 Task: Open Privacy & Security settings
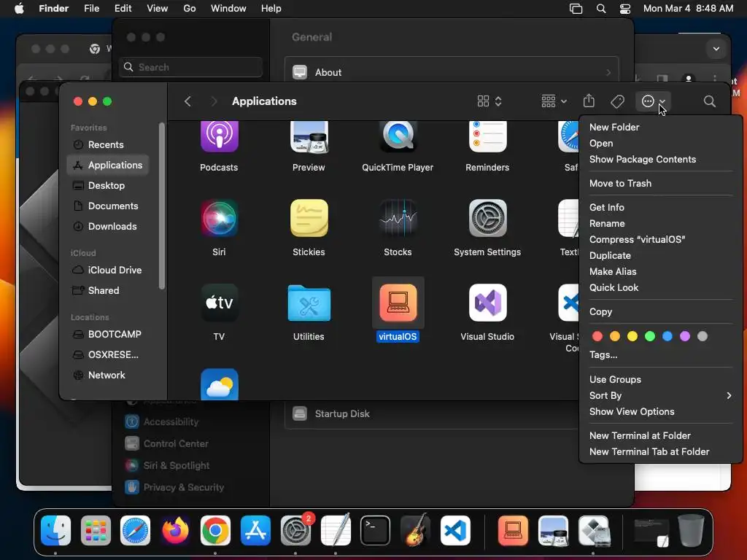click(174, 488)
